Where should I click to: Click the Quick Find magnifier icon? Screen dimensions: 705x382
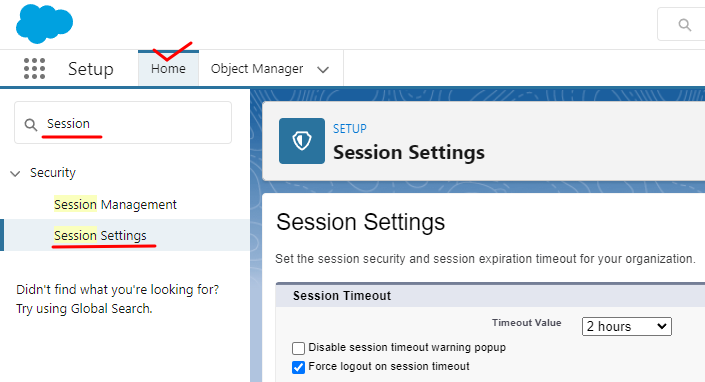pyautogui.click(x=31, y=124)
